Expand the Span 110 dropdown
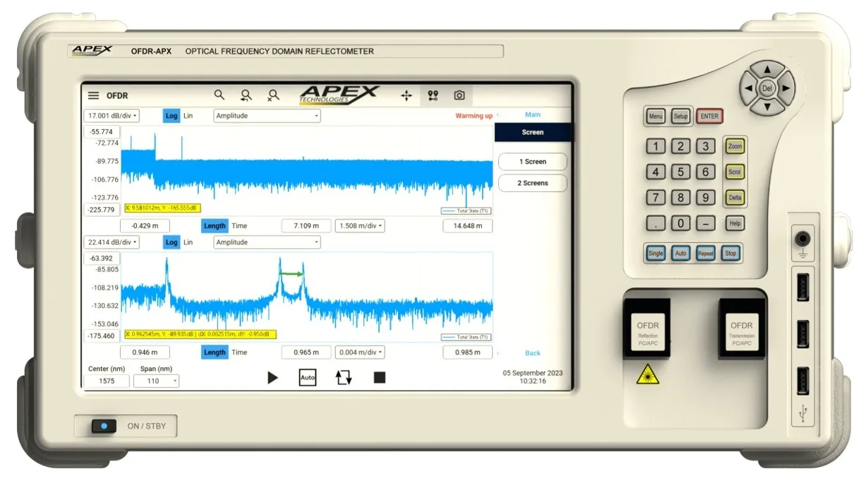Screen dimensions: 868x481 [x=156, y=381]
